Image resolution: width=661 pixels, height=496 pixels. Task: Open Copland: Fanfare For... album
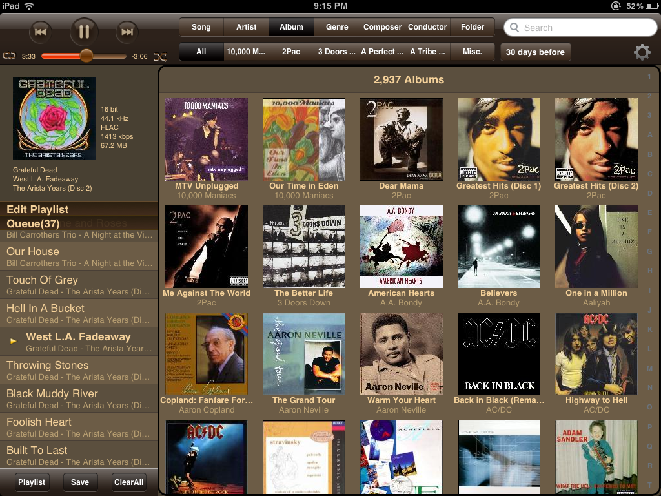206,354
